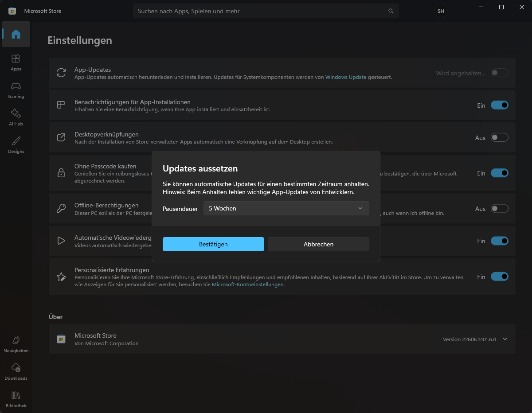This screenshot has width=532, height=413.
Task: Click the Updates aussetzen dialog title
Action: (200, 168)
